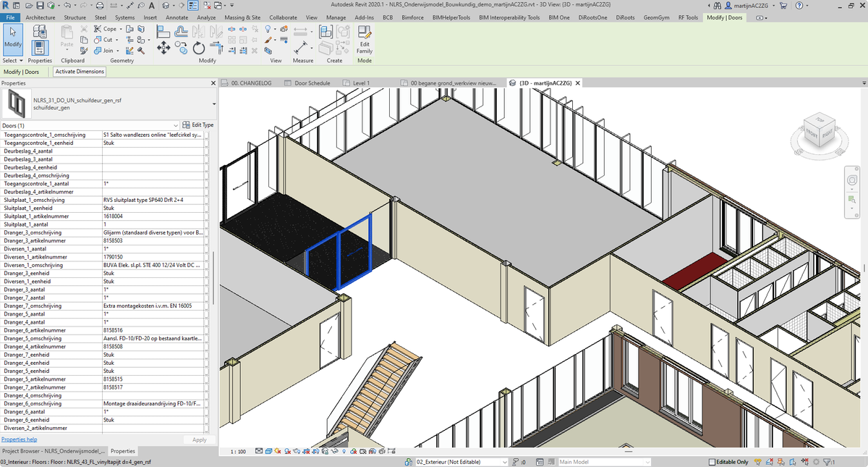Toggle the crop region visibility icon
The width and height of the screenshot is (868, 467).
click(316, 450)
